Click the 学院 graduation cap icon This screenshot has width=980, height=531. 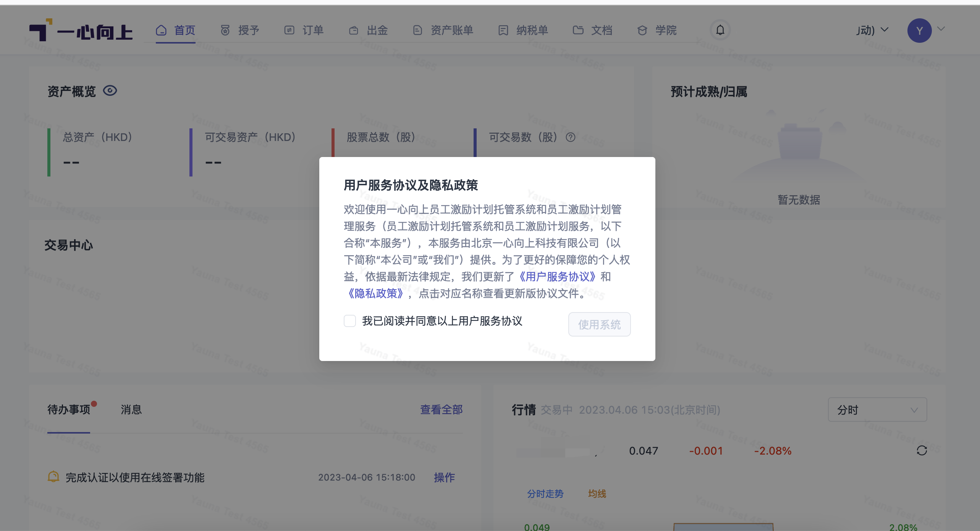pos(642,30)
